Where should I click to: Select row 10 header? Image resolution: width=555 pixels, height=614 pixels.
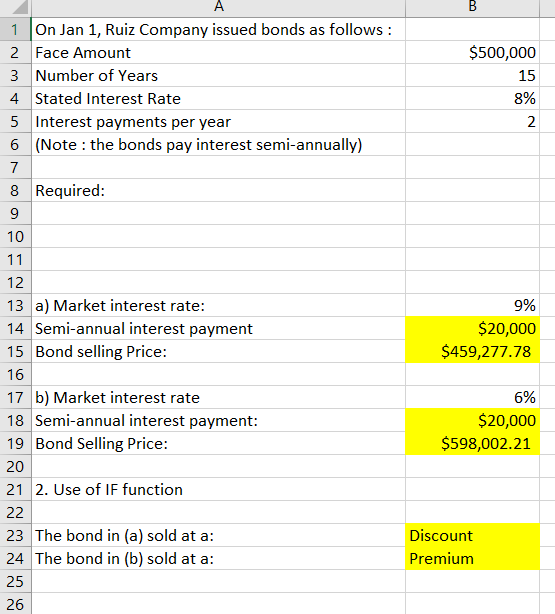click(x=15, y=237)
